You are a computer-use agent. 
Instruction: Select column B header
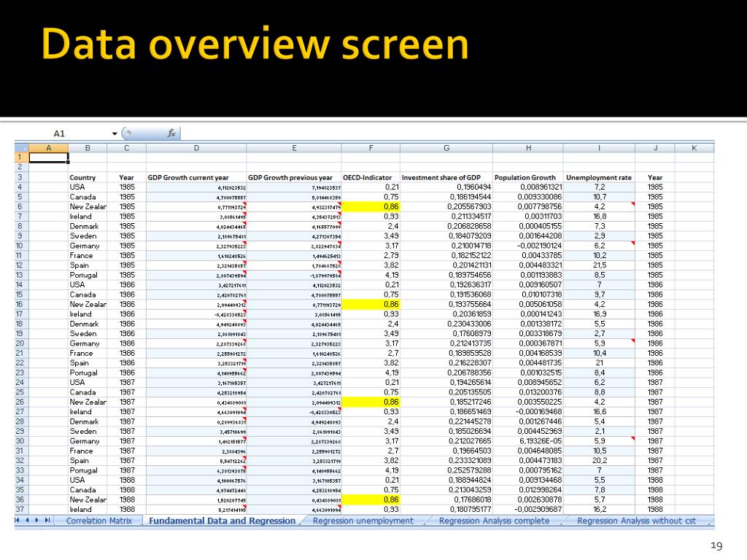coord(88,148)
